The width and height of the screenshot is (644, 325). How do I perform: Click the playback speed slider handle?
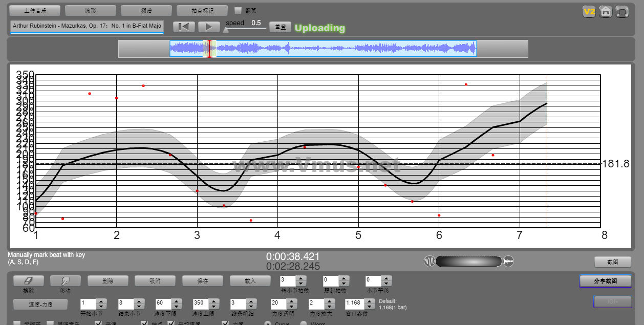pyautogui.click(x=226, y=30)
